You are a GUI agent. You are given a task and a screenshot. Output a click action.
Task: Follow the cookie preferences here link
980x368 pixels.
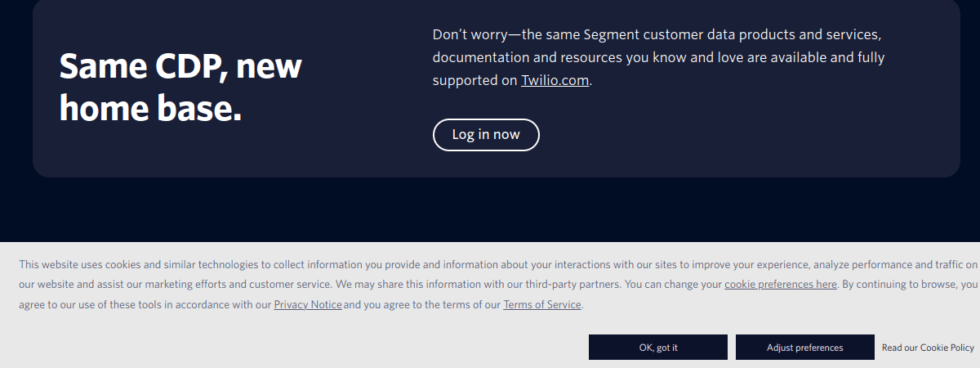tap(780, 285)
